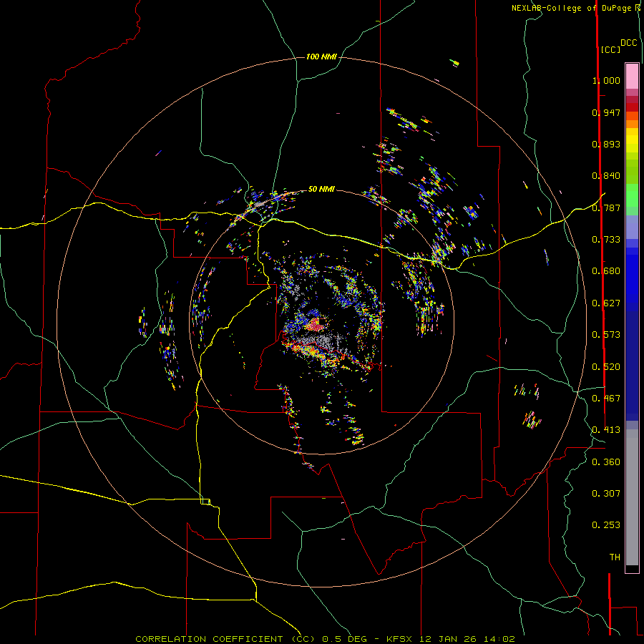Click the 0.787 scale value

point(606,208)
